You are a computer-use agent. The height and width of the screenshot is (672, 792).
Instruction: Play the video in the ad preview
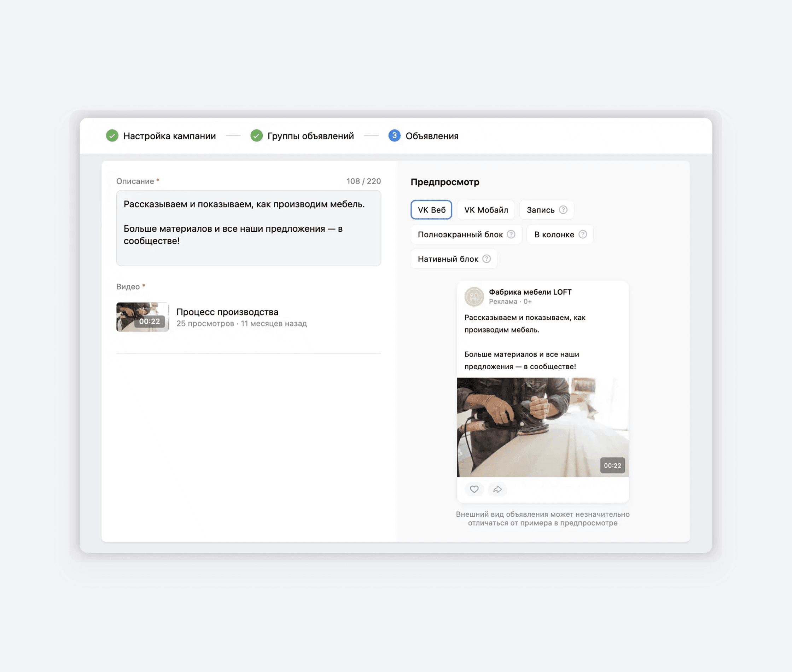[543, 427]
